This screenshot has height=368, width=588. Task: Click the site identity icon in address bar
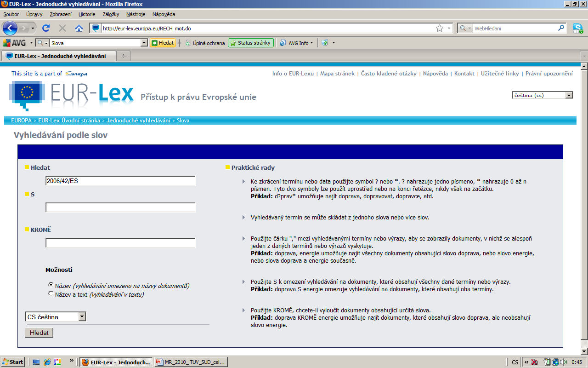(x=96, y=28)
